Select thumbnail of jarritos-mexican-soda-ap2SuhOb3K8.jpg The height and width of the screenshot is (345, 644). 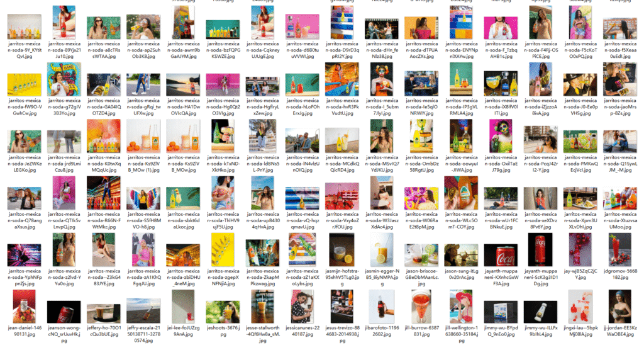143,26
